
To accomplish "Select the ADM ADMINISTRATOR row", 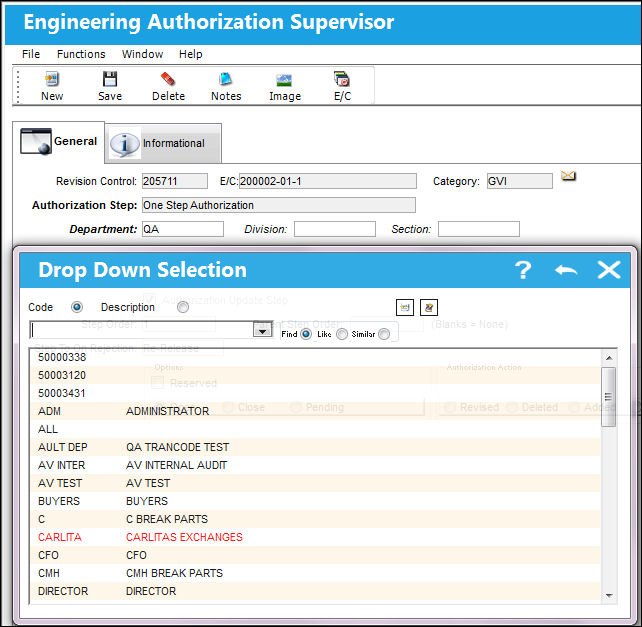I will coord(315,411).
